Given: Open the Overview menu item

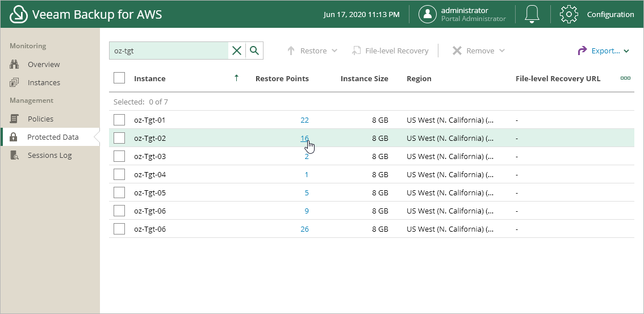Looking at the screenshot, I should point(44,64).
